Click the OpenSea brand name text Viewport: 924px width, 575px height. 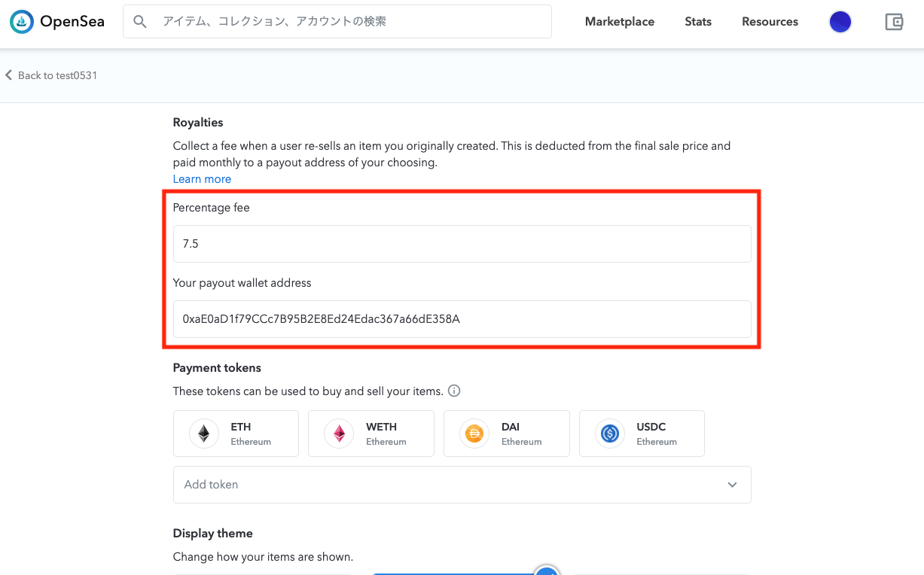(72, 22)
